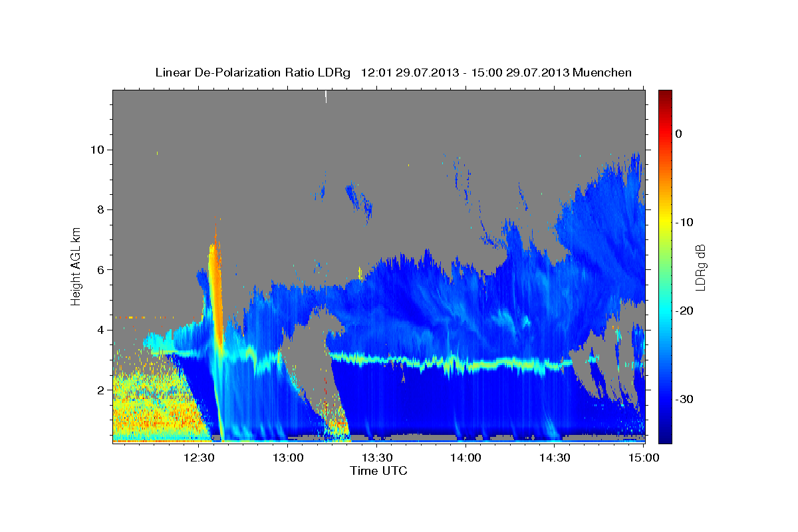Click the colorbar value -10
Viewport: 798px width, 532px height.
point(685,222)
